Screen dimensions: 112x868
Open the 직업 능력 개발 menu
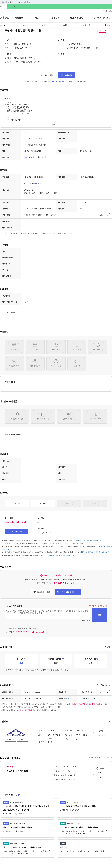point(77,18)
